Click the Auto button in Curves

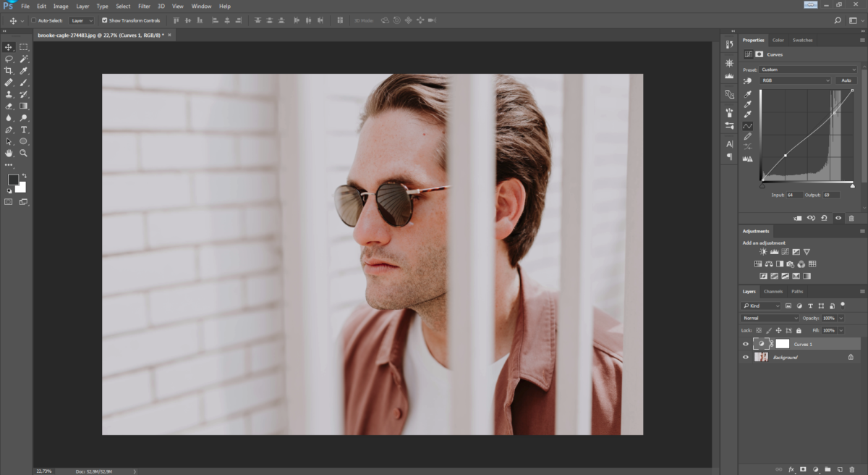(x=846, y=80)
